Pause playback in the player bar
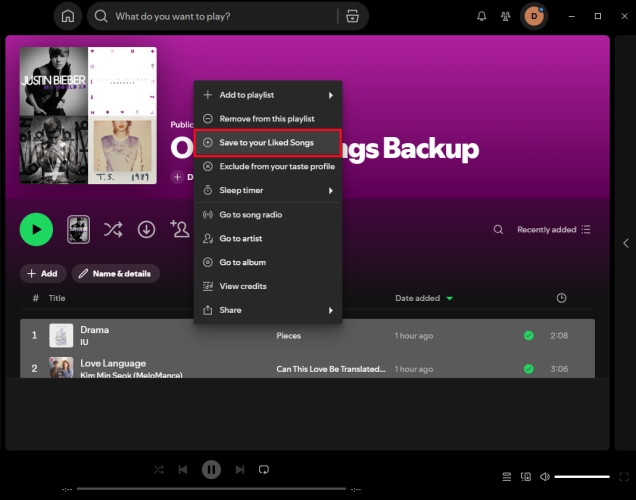 pos(211,470)
